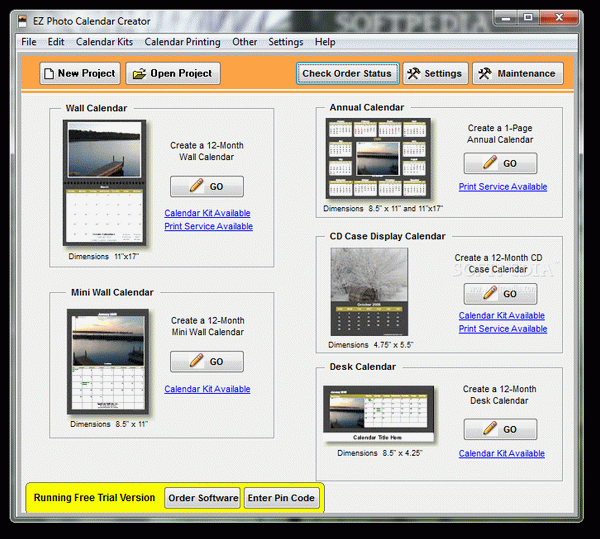This screenshot has height=539, width=600.
Task: Click the Order Software button
Action: click(203, 498)
